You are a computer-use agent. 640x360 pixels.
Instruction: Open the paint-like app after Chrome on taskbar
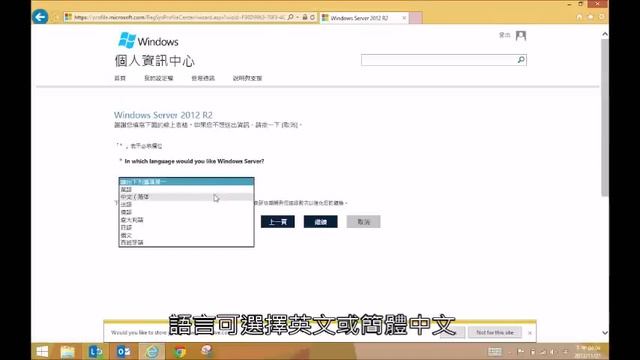point(207,351)
